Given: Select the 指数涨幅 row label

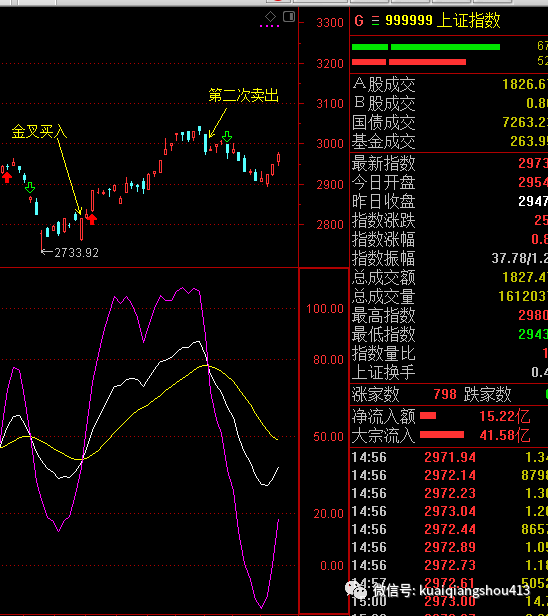Looking at the screenshot, I should point(384,239).
